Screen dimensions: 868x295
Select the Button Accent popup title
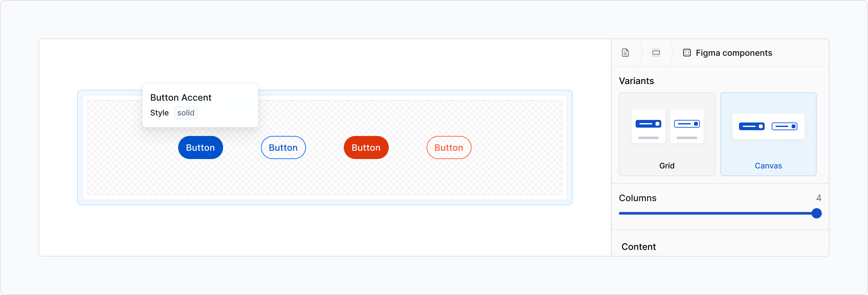(x=181, y=97)
